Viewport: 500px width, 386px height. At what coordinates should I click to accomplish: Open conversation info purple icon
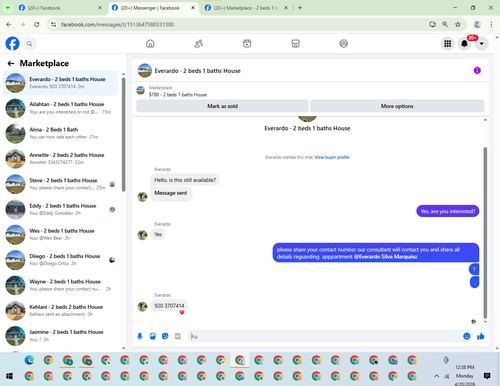(477, 71)
